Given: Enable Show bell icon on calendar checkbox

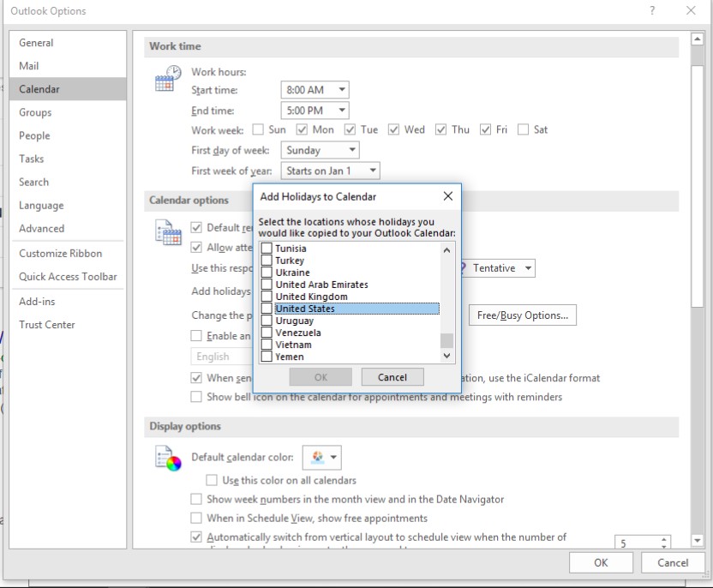Looking at the screenshot, I should 196,397.
